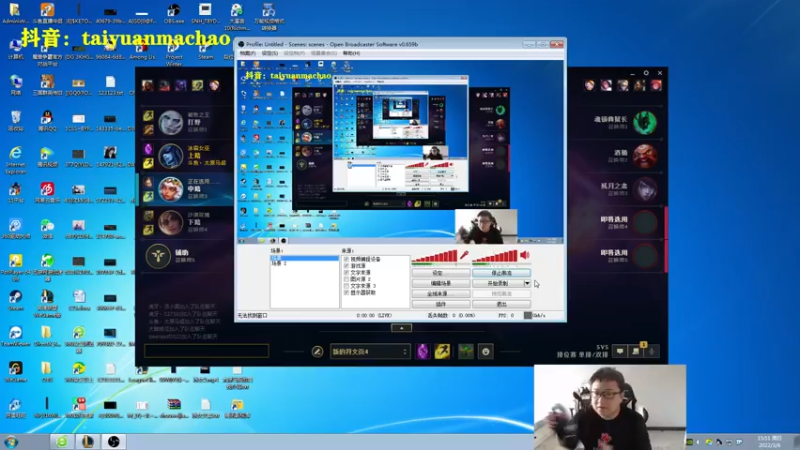This screenshot has width=800, height=450.
Task: Click the Windows Start button
Action: pos(11,441)
